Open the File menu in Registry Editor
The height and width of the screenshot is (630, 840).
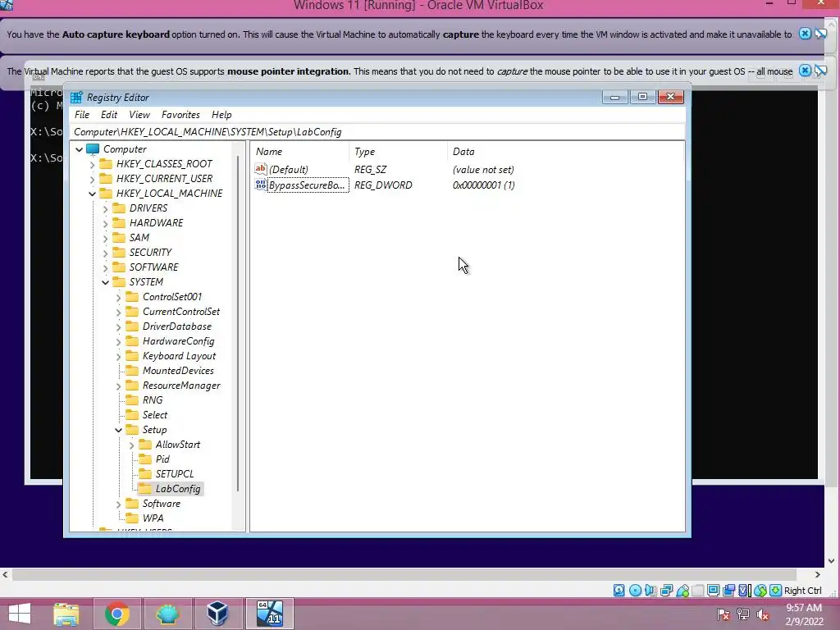click(82, 115)
